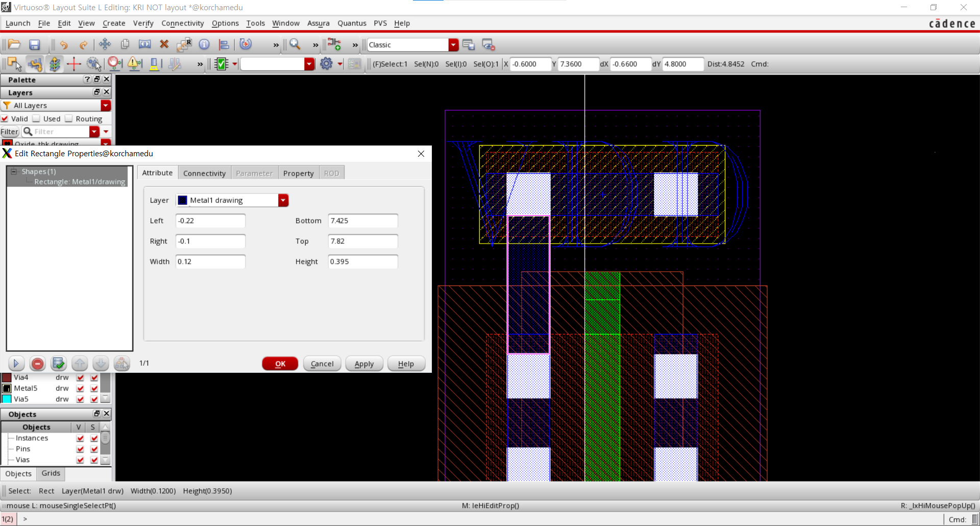
Task: Open the Verify menu
Action: click(143, 23)
